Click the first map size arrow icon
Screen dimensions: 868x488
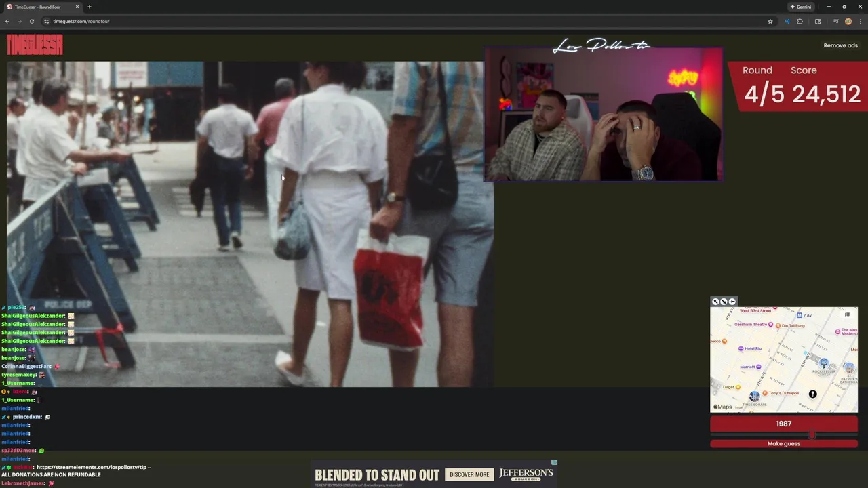715,302
